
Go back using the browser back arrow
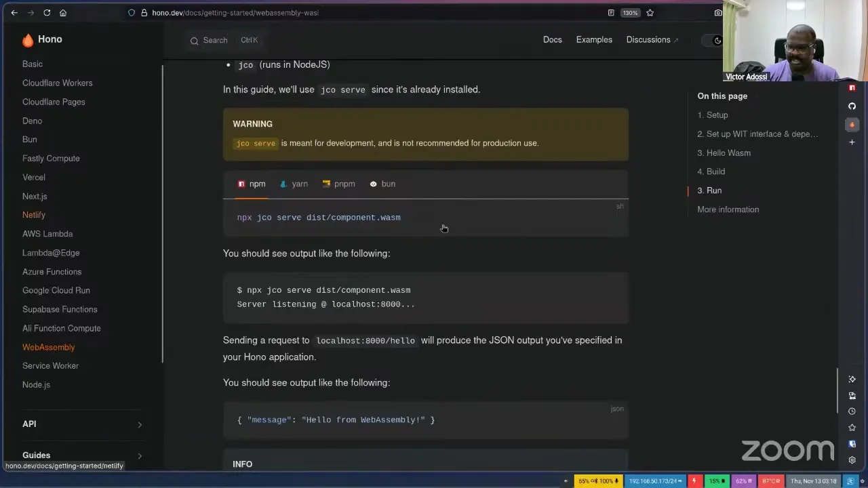point(14,13)
